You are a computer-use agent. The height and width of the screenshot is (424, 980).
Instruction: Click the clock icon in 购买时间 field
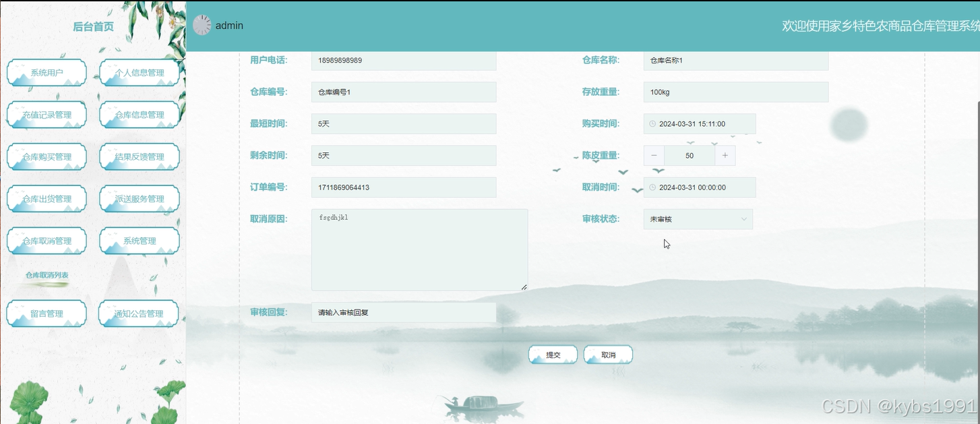point(652,124)
